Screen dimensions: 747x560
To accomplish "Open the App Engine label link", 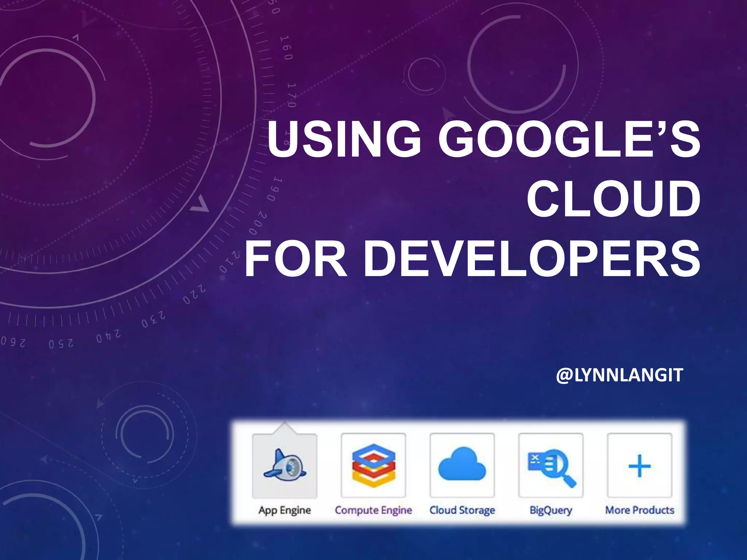I will coord(285,510).
